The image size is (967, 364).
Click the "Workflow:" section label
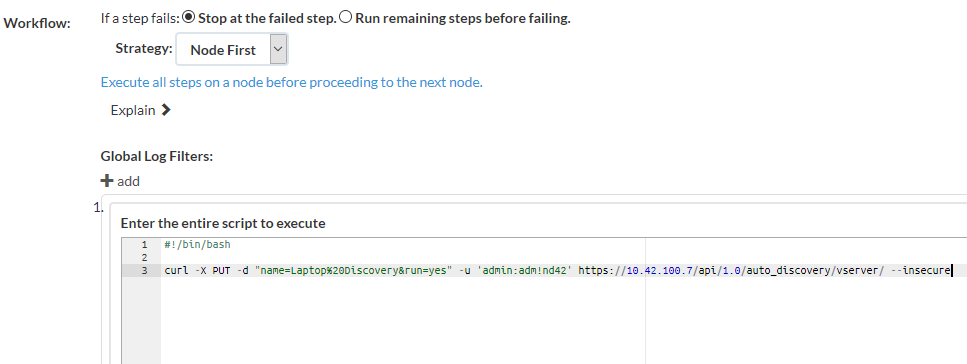pos(38,23)
